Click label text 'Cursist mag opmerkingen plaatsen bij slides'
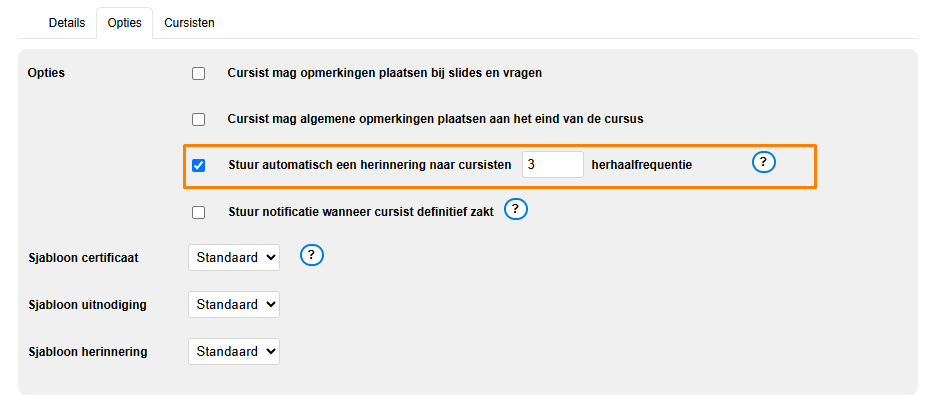This screenshot has width=934, height=419. pos(385,73)
